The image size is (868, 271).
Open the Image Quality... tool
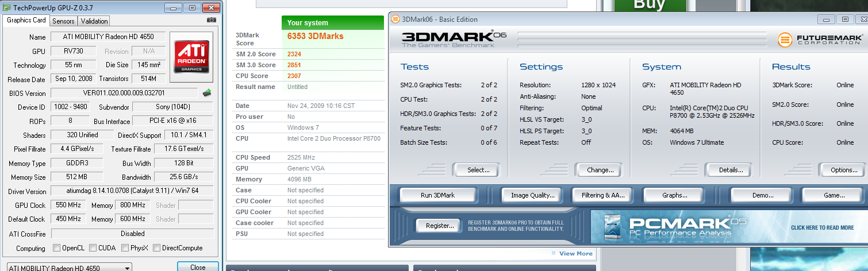tap(533, 195)
